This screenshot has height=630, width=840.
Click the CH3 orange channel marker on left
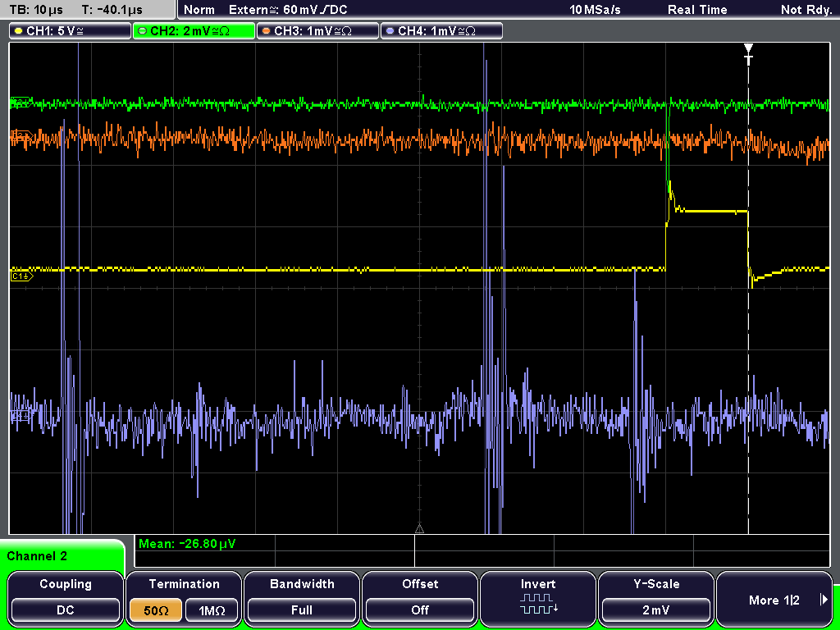pos(21,135)
